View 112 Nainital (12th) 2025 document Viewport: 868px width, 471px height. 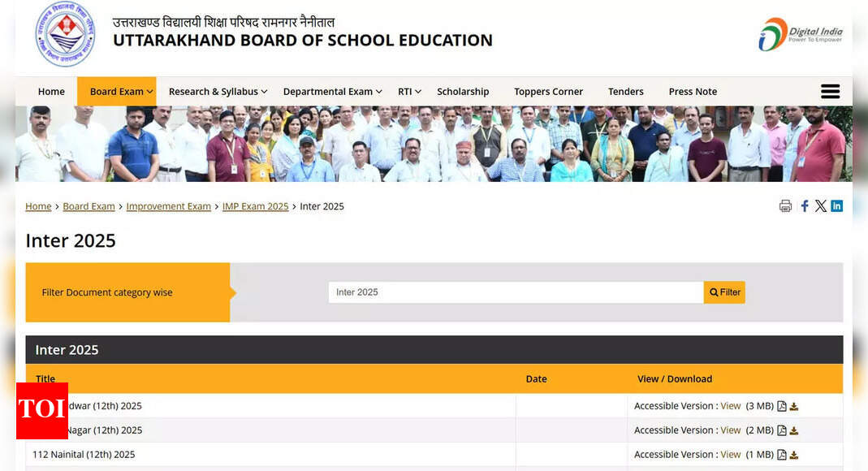730,455
